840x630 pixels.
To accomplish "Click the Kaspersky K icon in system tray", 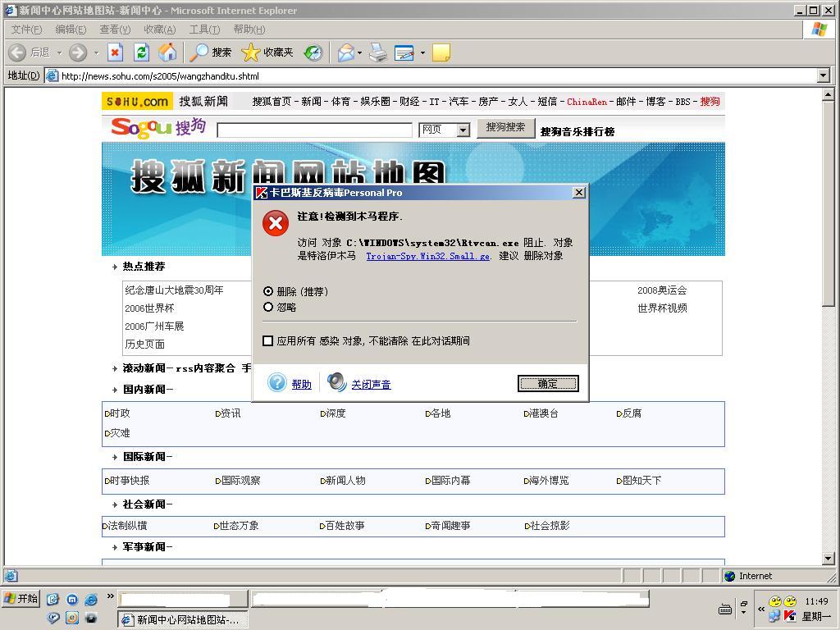I will click(x=790, y=616).
